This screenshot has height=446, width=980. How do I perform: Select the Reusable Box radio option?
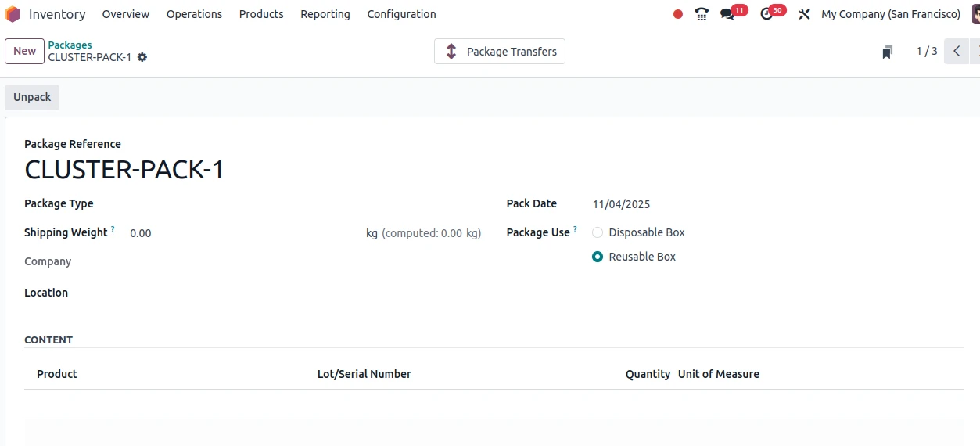pyautogui.click(x=598, y=257)
